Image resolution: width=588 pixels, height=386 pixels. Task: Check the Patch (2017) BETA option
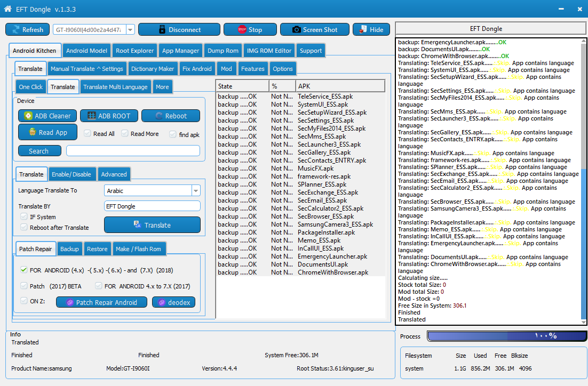24,286
